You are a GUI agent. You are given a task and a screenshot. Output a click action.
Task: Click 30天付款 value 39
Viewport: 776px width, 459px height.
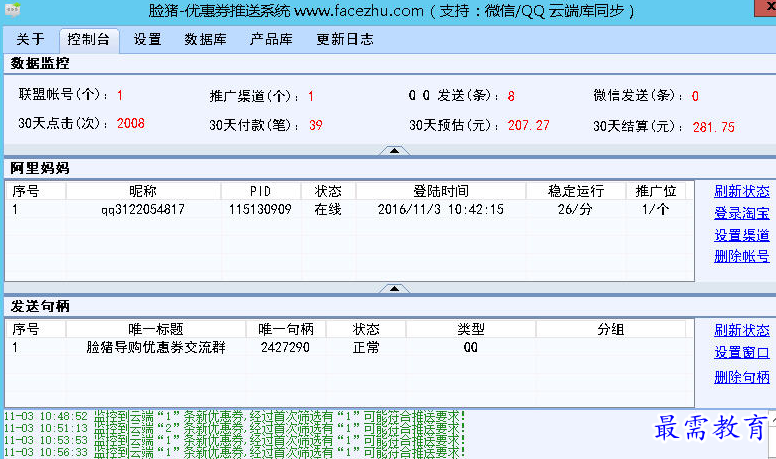pyautogui.click(x=316, y=125)
